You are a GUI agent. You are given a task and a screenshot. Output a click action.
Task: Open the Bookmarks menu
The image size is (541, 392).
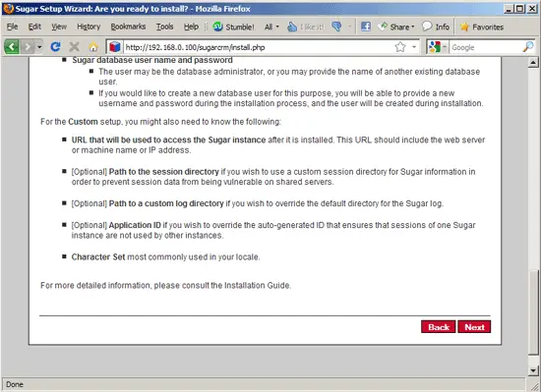[128, 27]
